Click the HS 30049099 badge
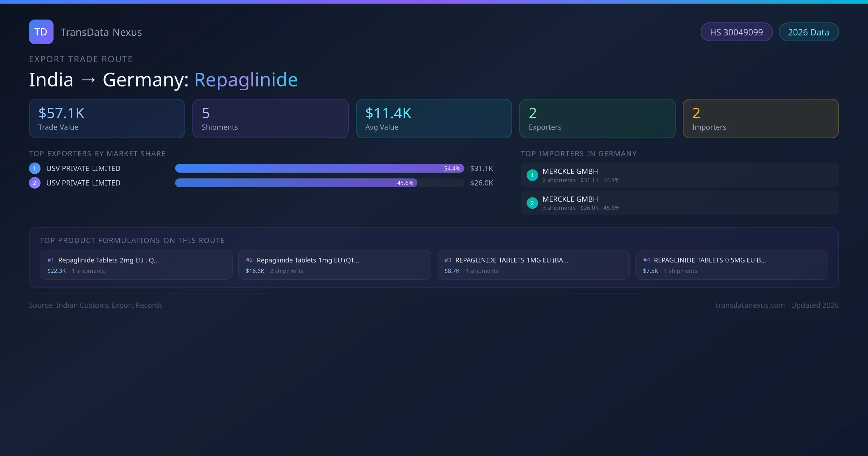Viewport: 868px width, 456px height. click(x=736, y=32)
